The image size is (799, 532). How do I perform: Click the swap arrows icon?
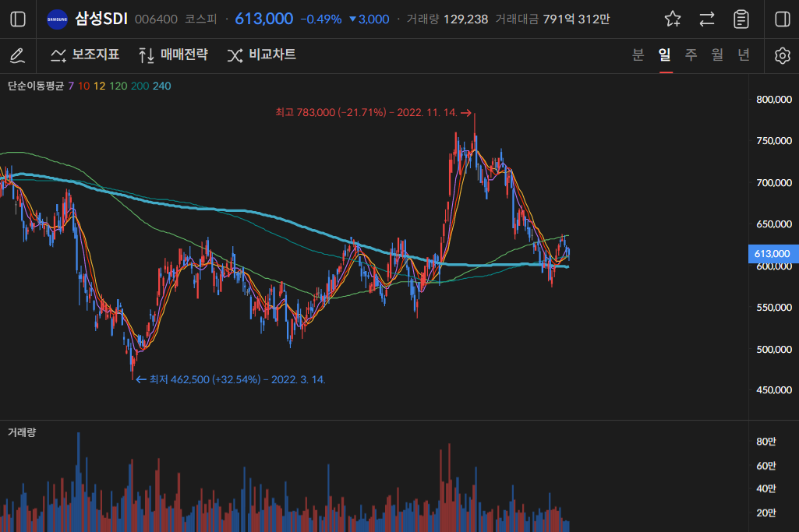pos(707,19)
